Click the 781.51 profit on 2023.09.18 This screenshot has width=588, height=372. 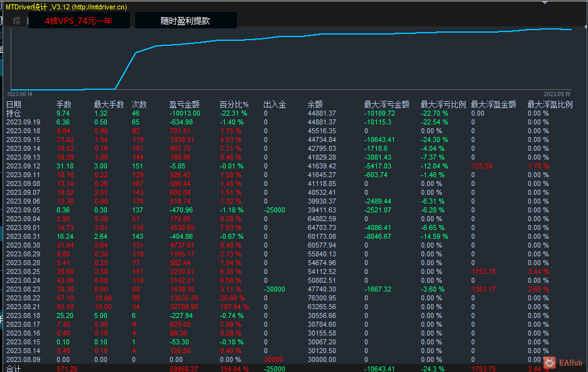click(x=180, y=131)
